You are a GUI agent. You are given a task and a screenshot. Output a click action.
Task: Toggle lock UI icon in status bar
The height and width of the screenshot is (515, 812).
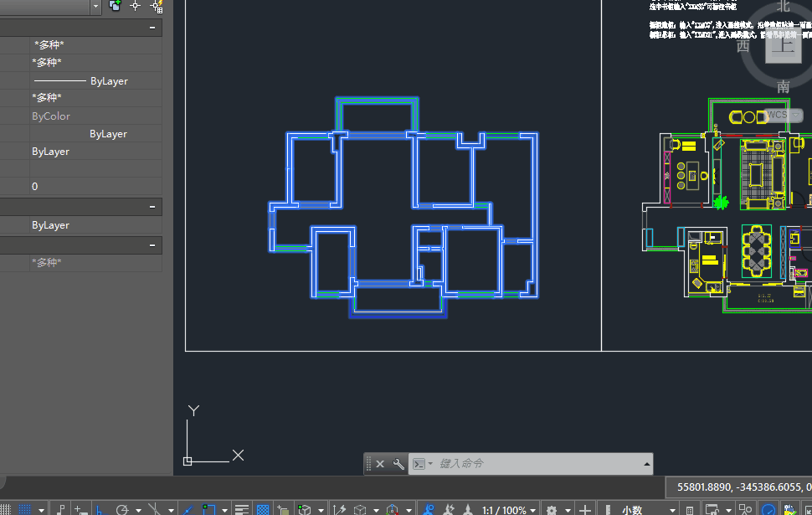click(712, 510)
